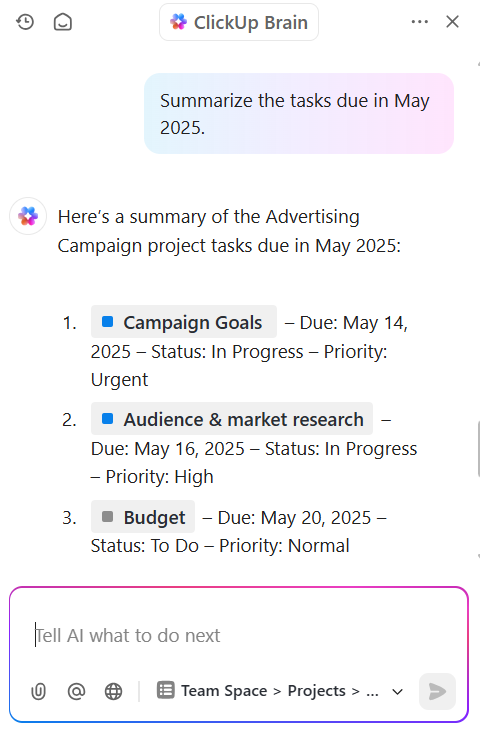This screenshot has width=480, height=735.
Task: Click the chat panel vertical scrollbar
Action: 478,448
